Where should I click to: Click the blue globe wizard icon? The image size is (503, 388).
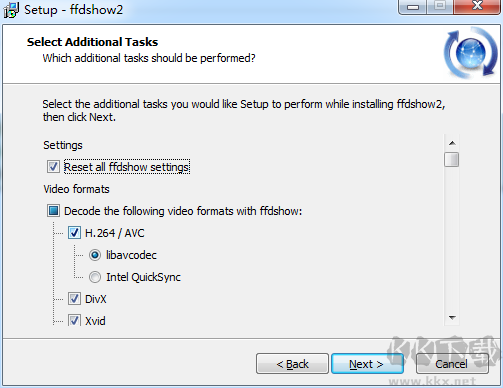(x=471, y=53)
